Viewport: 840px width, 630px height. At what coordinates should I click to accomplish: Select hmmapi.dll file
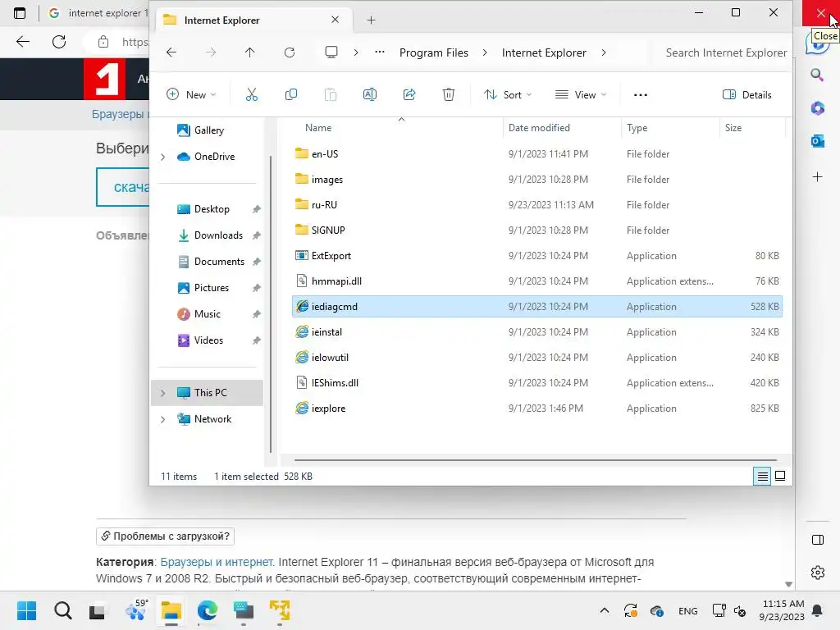(536, 281)
